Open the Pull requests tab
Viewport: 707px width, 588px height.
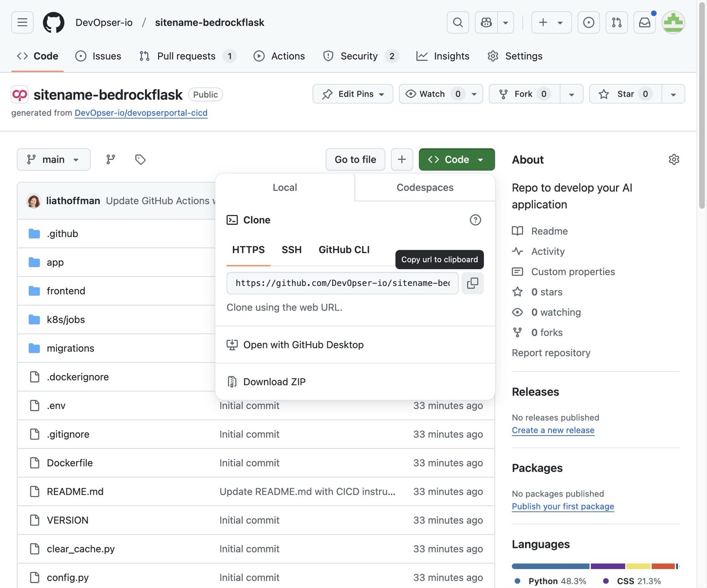pyautogui.click(x=187, y=56)
